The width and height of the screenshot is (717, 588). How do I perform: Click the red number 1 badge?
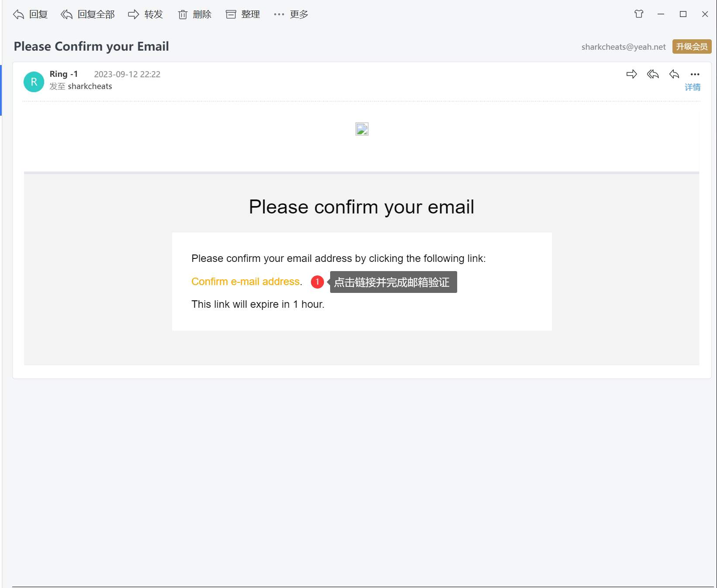317,282
